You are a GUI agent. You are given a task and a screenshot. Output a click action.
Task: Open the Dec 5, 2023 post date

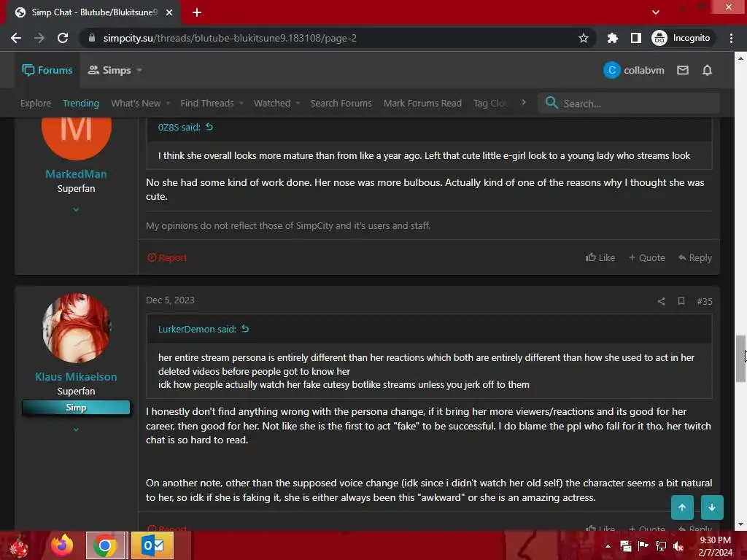pos(170,300)
